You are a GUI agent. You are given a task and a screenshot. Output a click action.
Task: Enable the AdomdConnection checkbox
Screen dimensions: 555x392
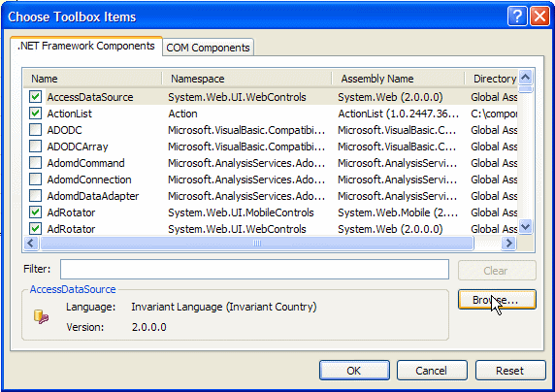[x=35, y=180]
